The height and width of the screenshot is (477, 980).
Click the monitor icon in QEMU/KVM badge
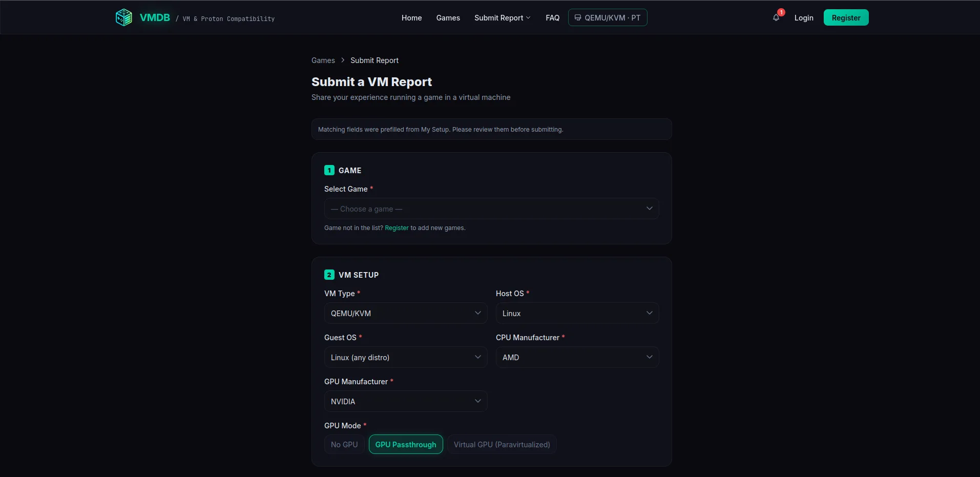click(578, 18)
